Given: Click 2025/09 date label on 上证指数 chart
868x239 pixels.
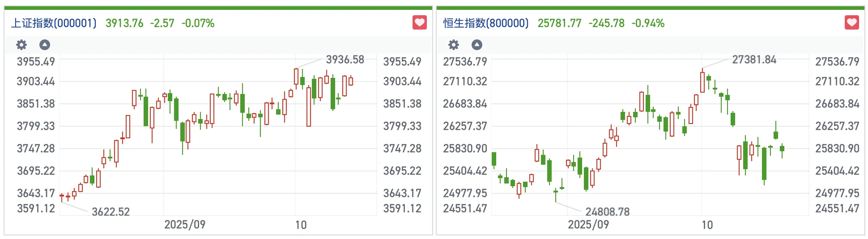Looking at the screenshot, I should click(x=185, y=225).
